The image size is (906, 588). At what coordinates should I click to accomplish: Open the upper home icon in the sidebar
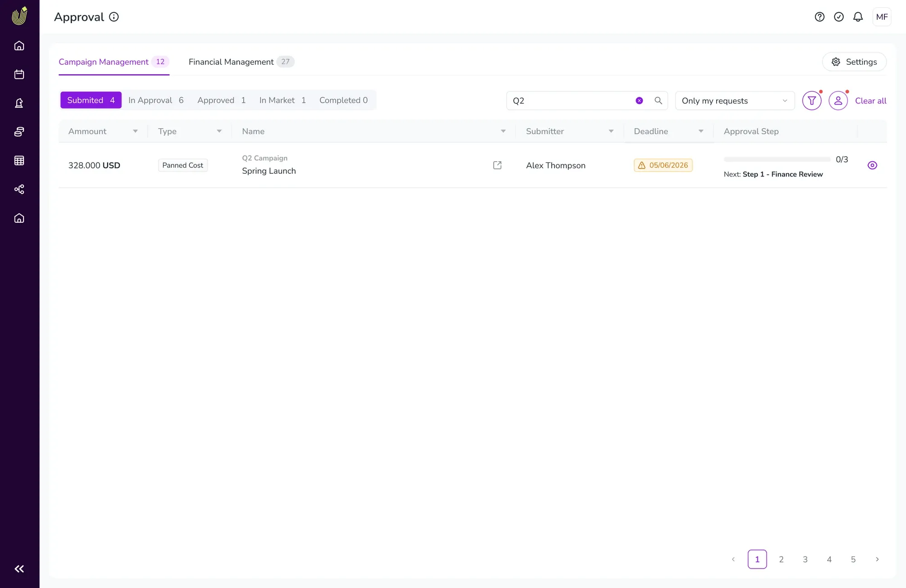coord(19,46)
